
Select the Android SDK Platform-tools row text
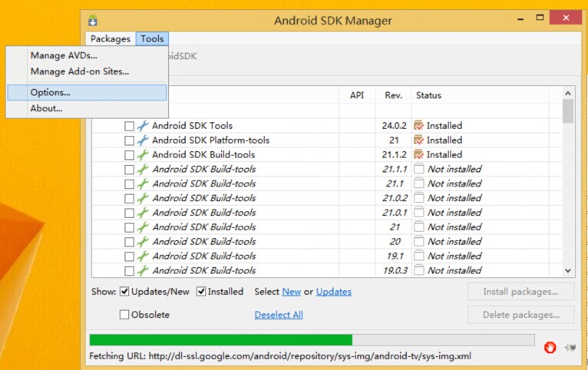coord(211,140)
